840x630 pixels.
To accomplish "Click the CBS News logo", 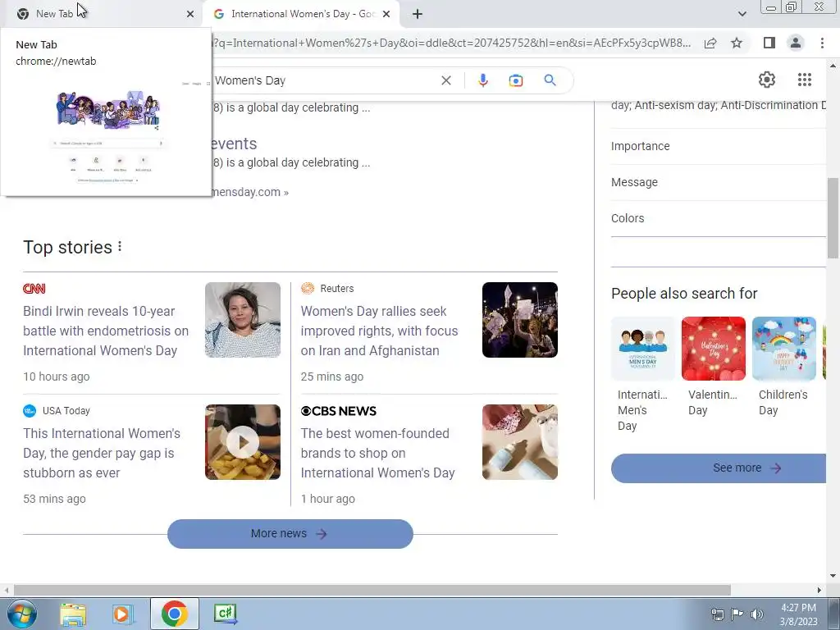I will [x=339, y=411].
